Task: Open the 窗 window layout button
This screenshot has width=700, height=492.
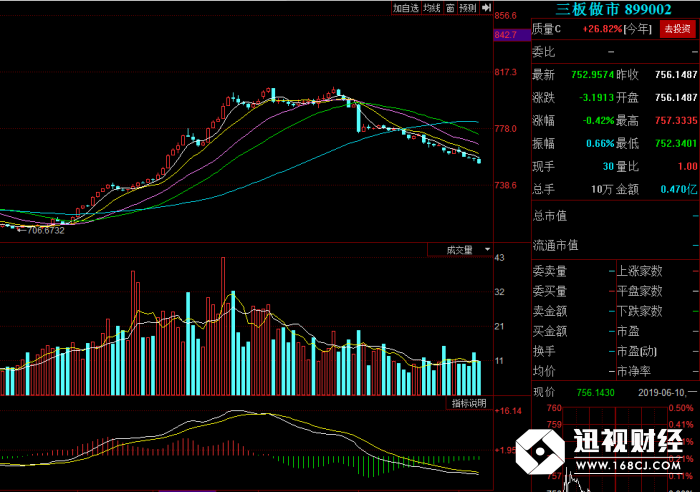Action: 450,8
